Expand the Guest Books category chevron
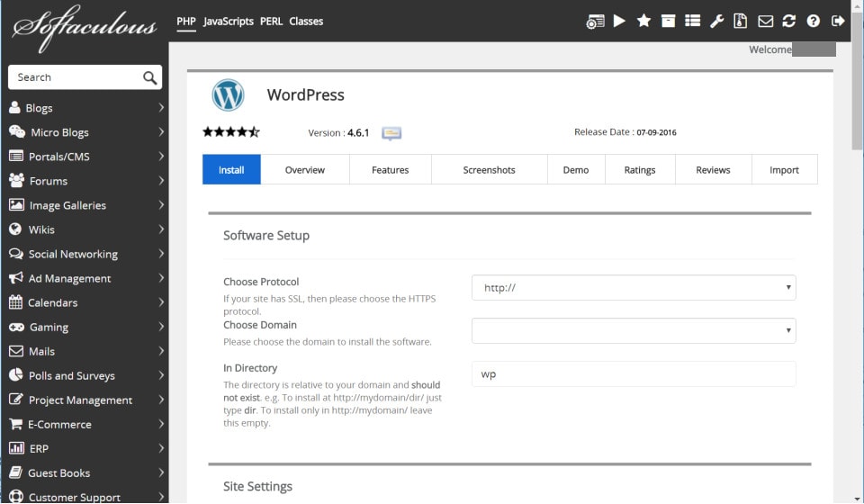Viewport: 864px width, 504px height. 161,472
